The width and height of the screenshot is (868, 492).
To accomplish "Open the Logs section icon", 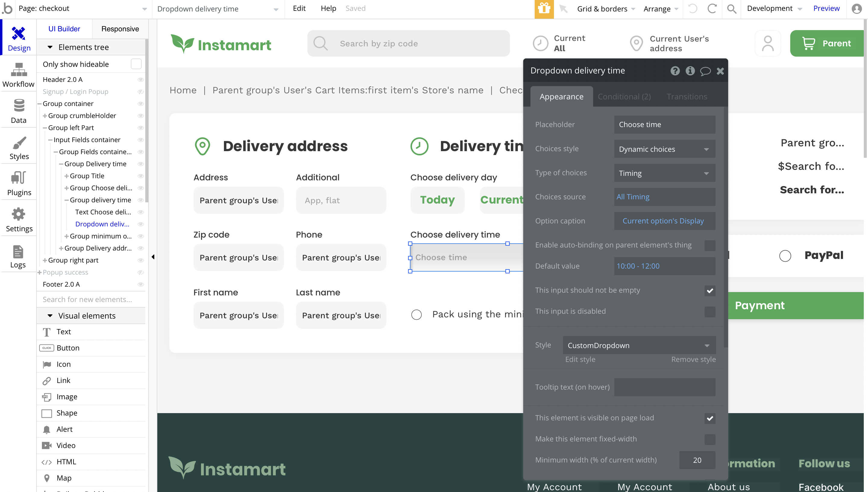I will [17, 252].
